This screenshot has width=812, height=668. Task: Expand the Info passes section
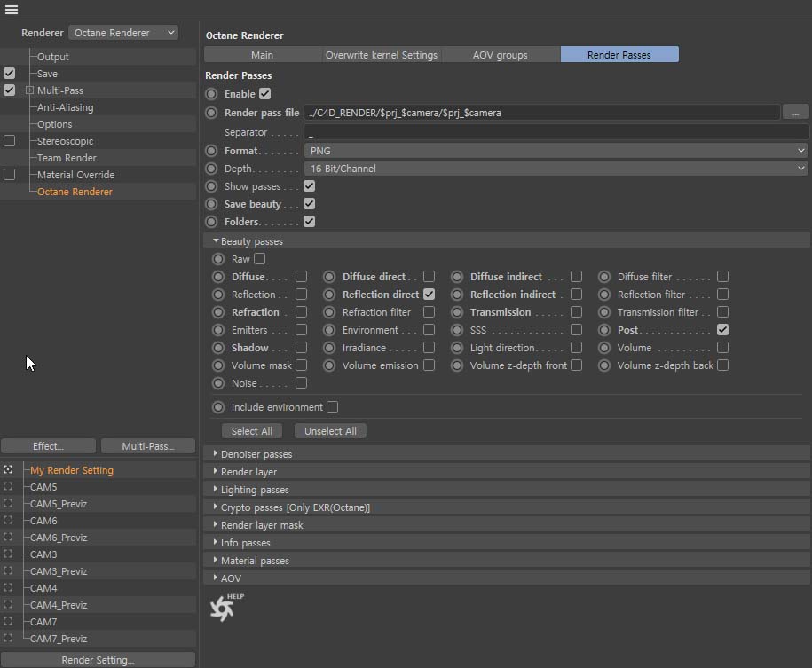(x=216, y=542)
